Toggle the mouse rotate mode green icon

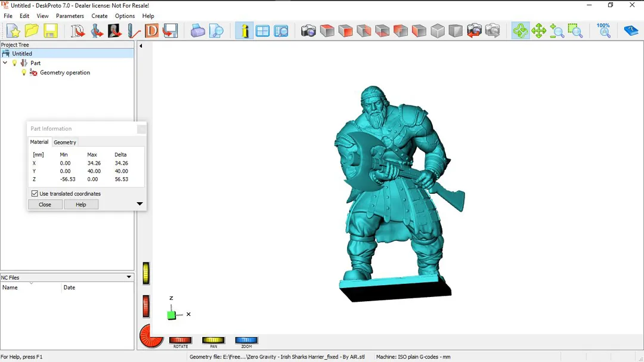pyautogui.click(x=521, y=31)
